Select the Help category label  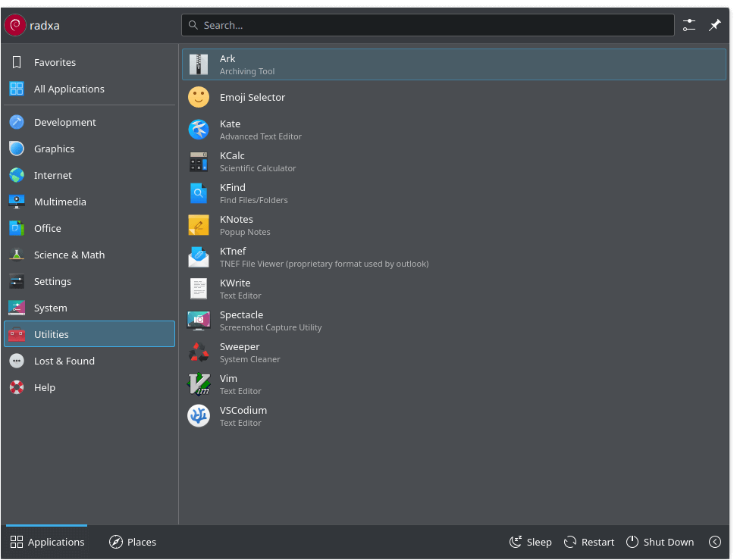[x=45, y=387]
